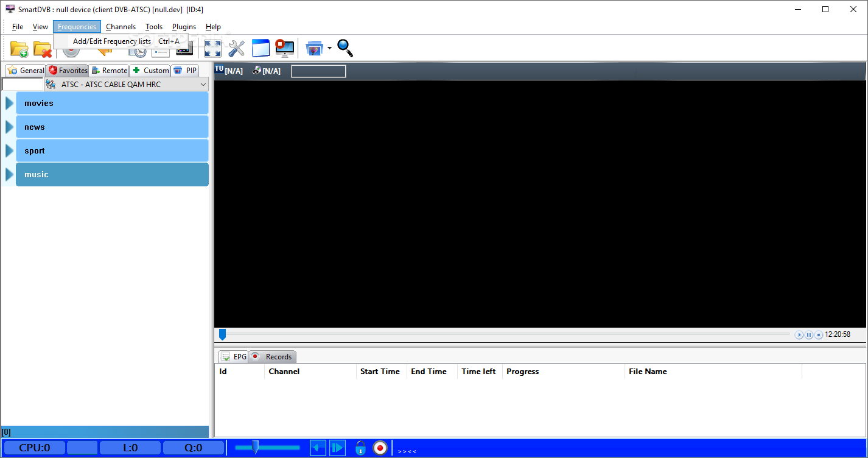Click the 12:20:58 time display
The image size is (868, 458).
838,334
